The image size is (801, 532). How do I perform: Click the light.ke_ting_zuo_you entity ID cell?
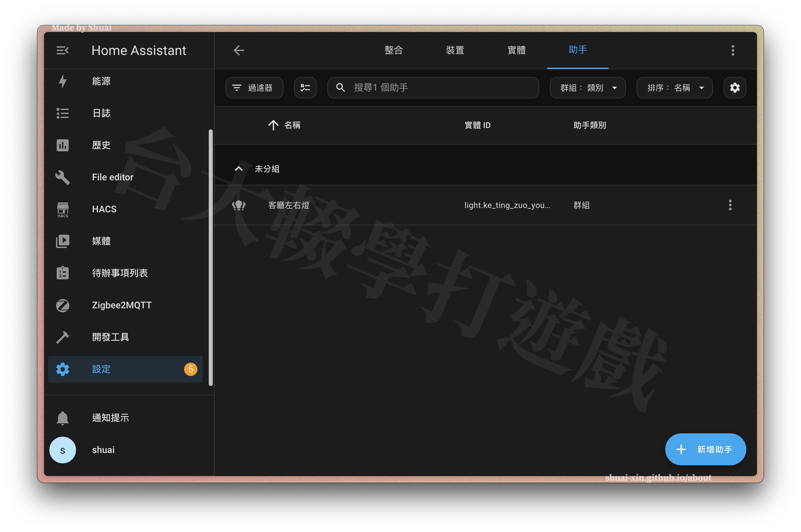click(507, 205)
